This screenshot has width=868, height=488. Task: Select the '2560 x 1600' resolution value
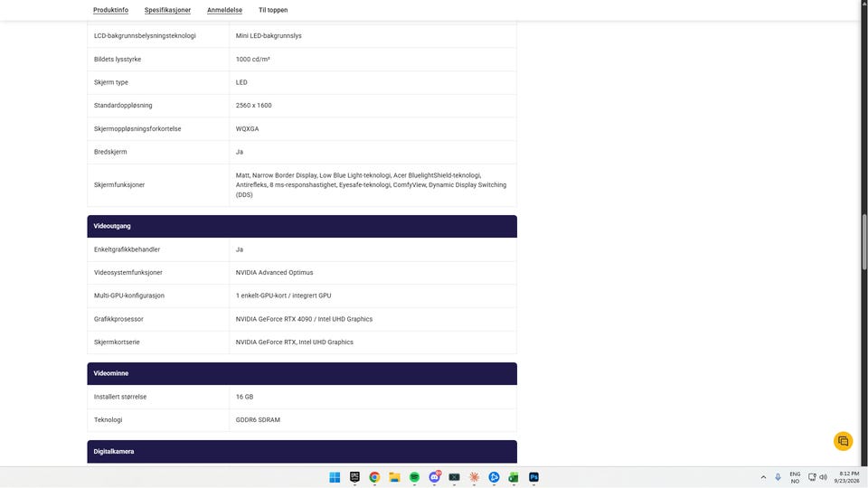253,105
